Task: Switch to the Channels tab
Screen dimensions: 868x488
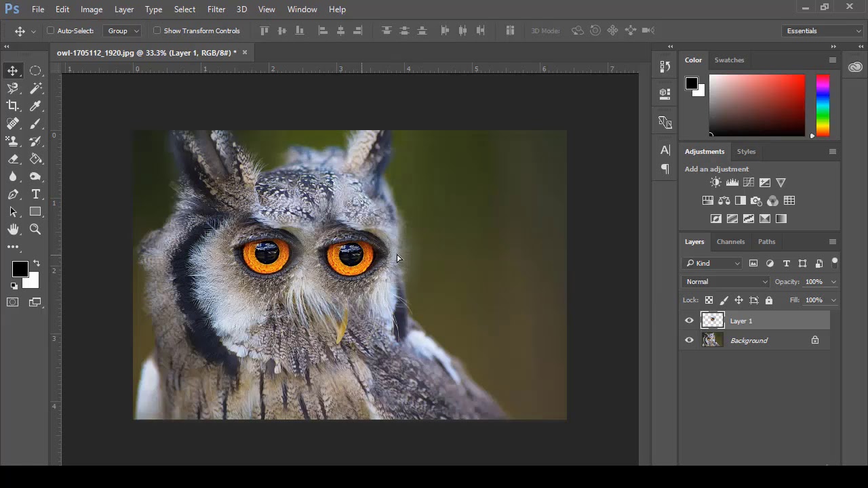Action: click(x=730, y=242)
